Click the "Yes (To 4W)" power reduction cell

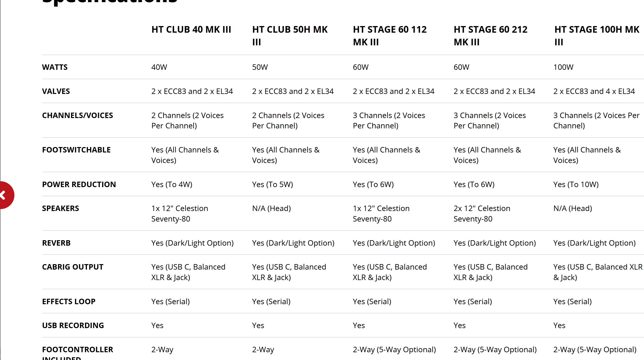coord(172,184)
